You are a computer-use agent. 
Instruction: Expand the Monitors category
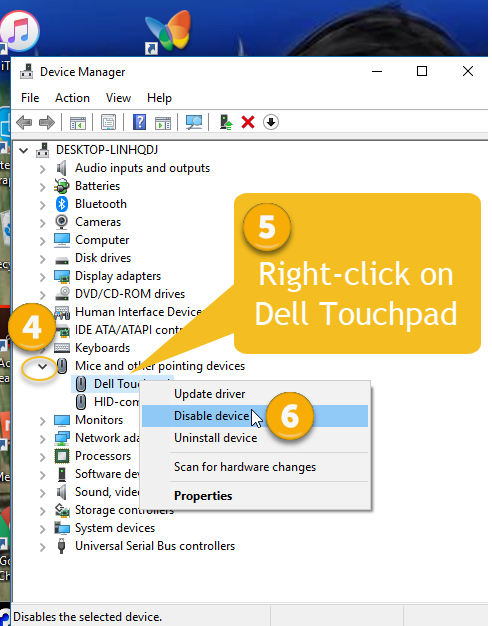click(42, 421)
